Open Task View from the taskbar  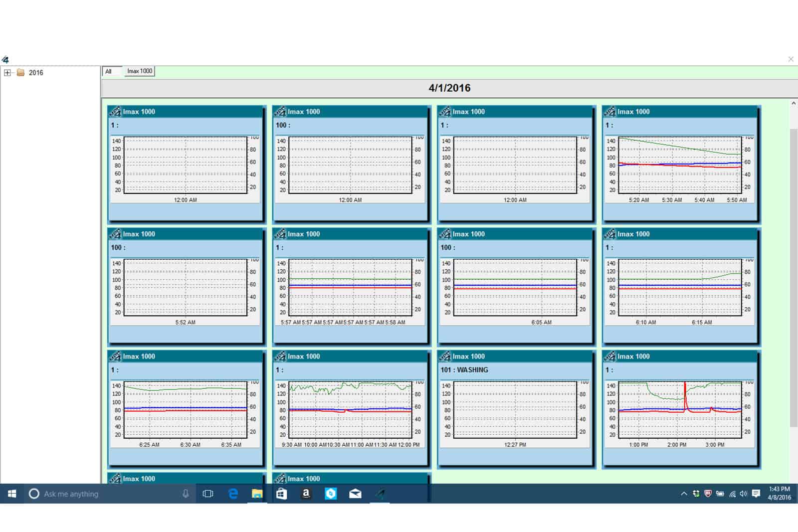208,494
